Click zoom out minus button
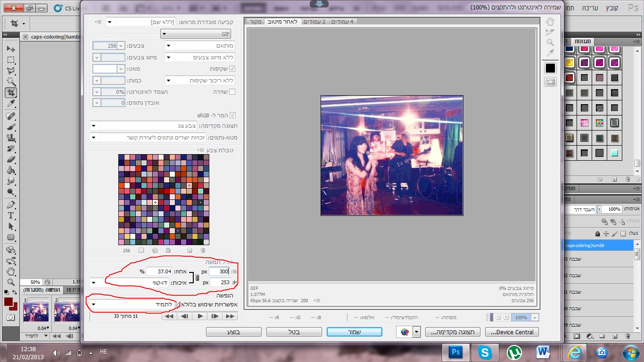The height and width of the screenshot is (362, 644). click(498, 317)
